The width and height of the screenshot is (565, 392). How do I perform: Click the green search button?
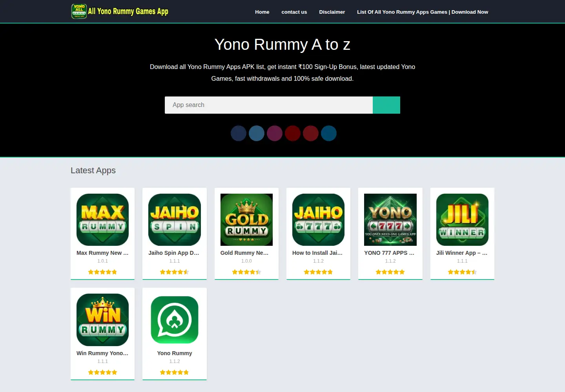coord(386,105)
